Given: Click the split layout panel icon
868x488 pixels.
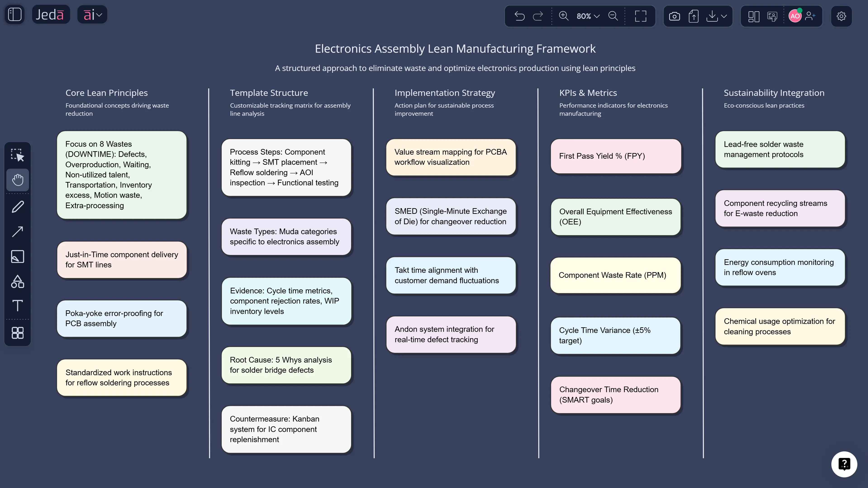Looking at the screenshot, I should (x=754, y=16).
